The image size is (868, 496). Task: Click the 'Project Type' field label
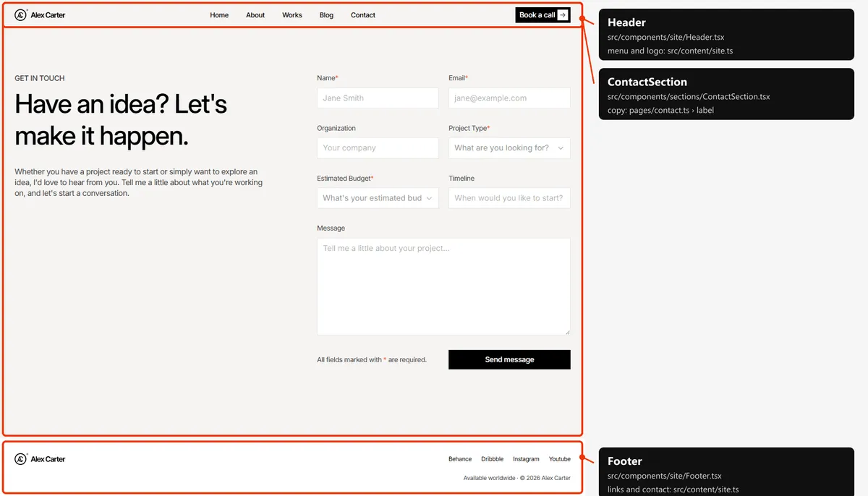click(468, 128)
